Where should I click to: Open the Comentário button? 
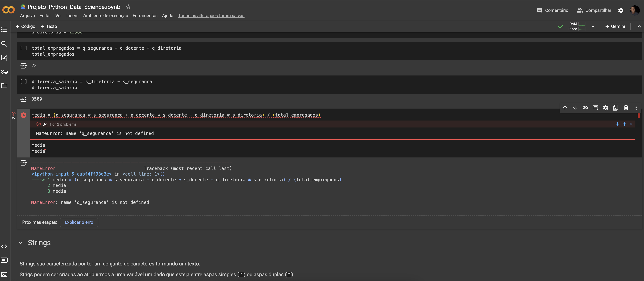pos(552,10)
